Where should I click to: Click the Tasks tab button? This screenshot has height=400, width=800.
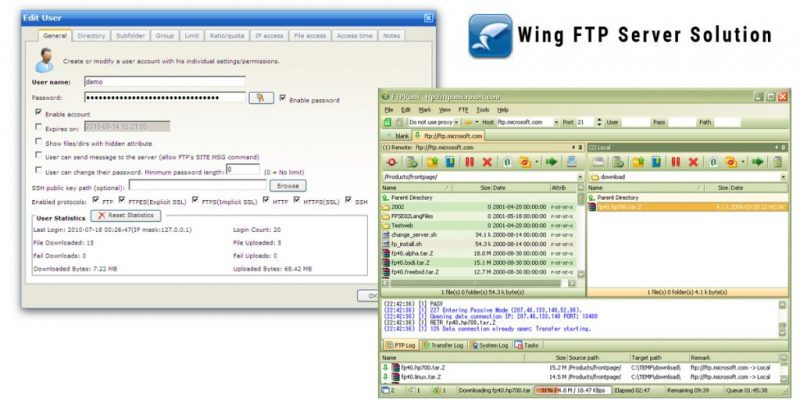[527, 345]
